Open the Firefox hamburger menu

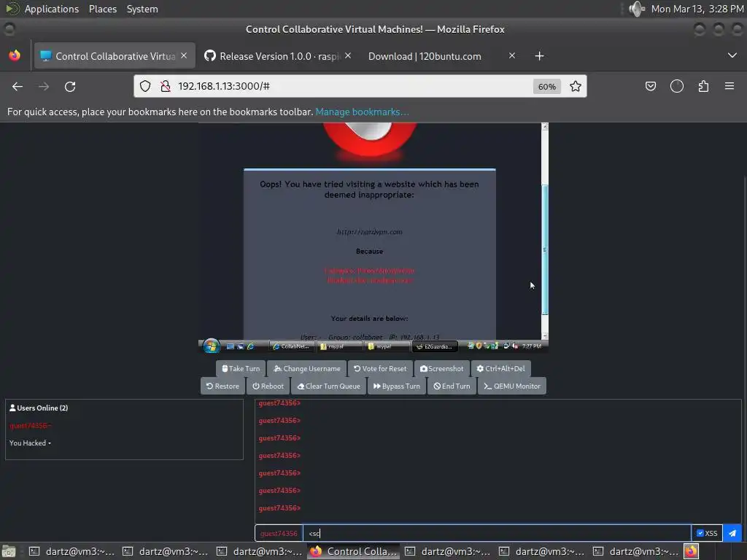[x=729, y=86]
